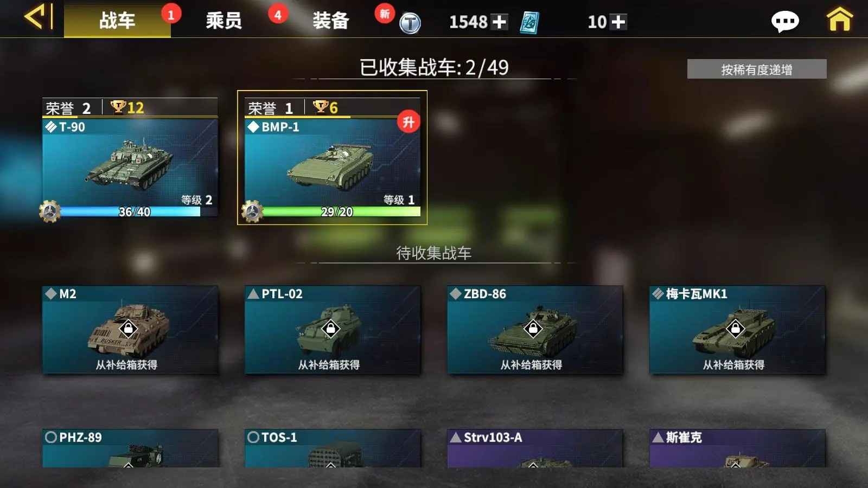Select the TOS-1 vehicle card
The image size is (868, 488).
[x=333, y=448]
